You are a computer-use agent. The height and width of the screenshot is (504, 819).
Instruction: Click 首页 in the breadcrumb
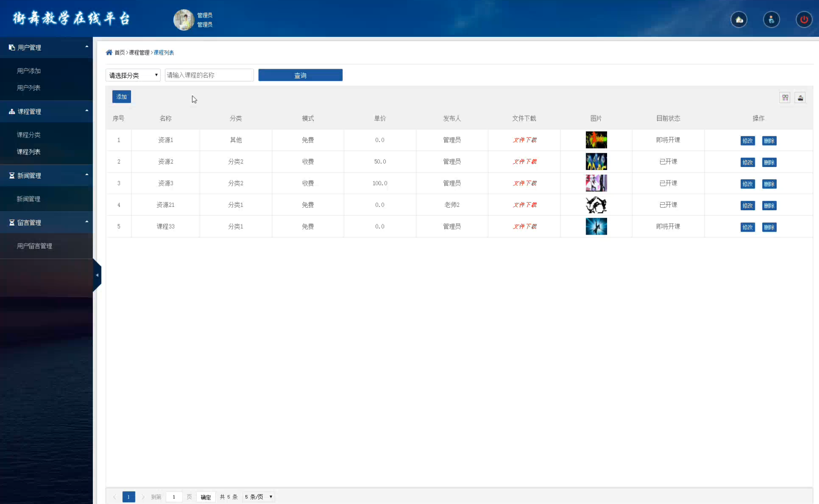pyautogui.click(x=119, y=52)
